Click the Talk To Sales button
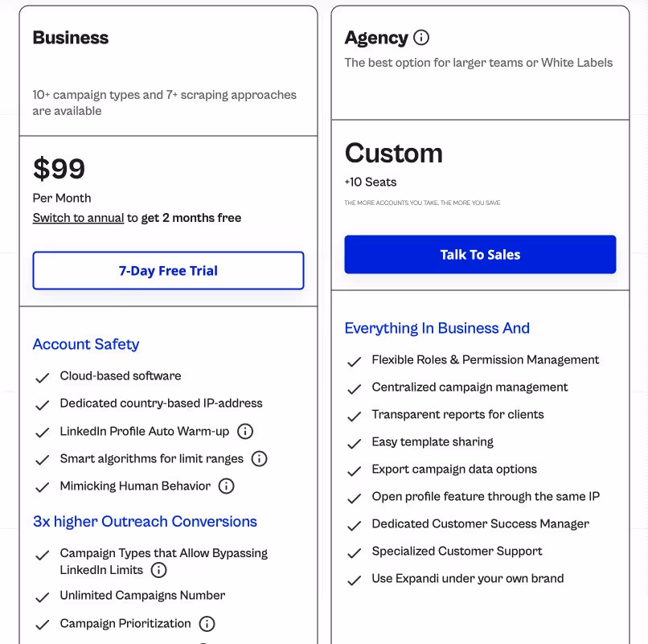648x644 pixels. 479,253
